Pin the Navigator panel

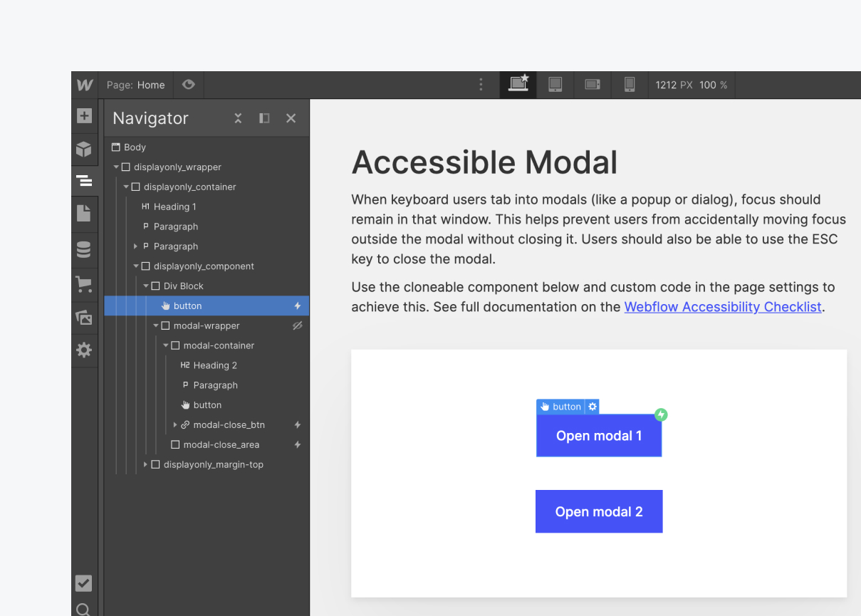tap(264, 118)
